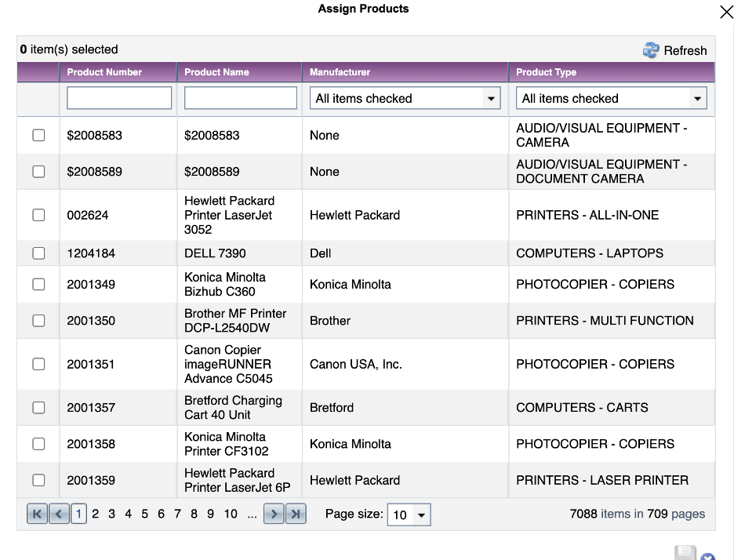Click the Product Name filter field
734x560 pixels.
tap(241, 98)
